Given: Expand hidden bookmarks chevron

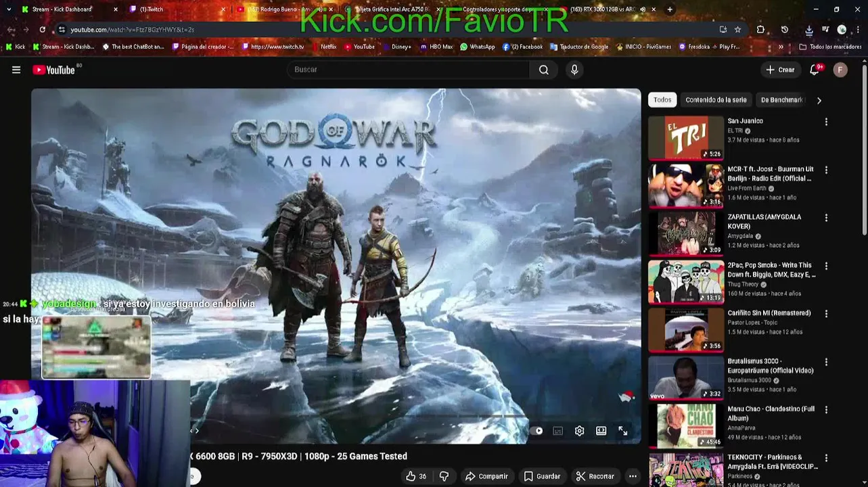Looking at the screenshot, I should point(781,47).
